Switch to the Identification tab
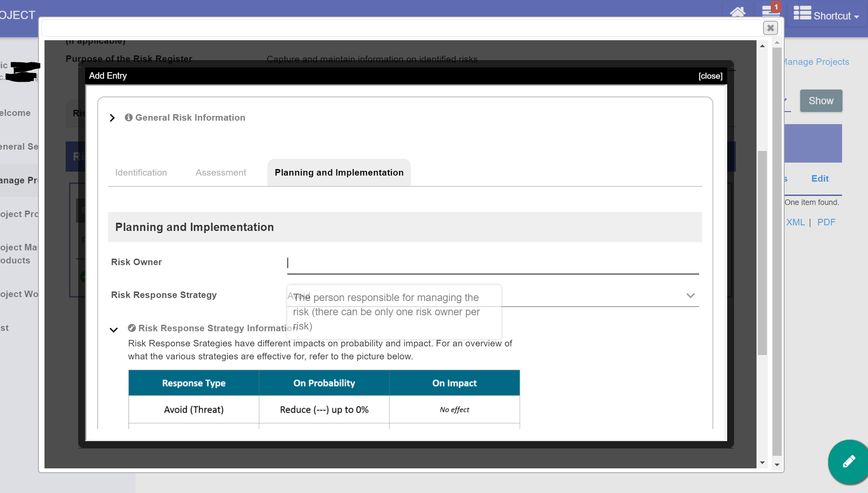The width and height of the screenshot is (868, 493). (x=141, y=173)
